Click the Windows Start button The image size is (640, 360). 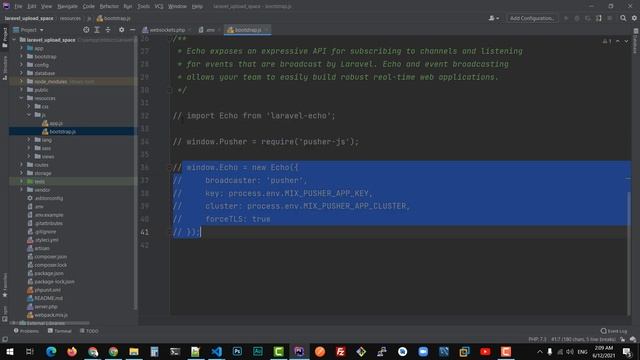tap(9, 351)
